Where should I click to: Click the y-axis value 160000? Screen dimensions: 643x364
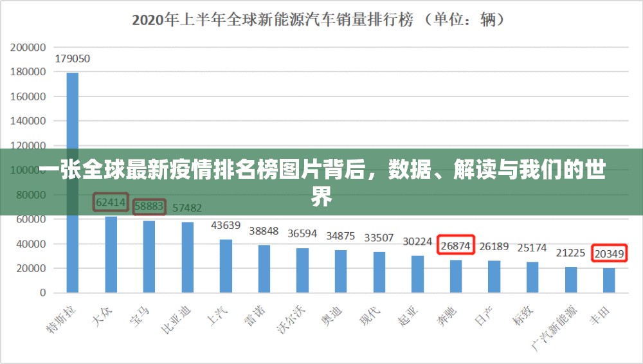(x=28, y=96)
